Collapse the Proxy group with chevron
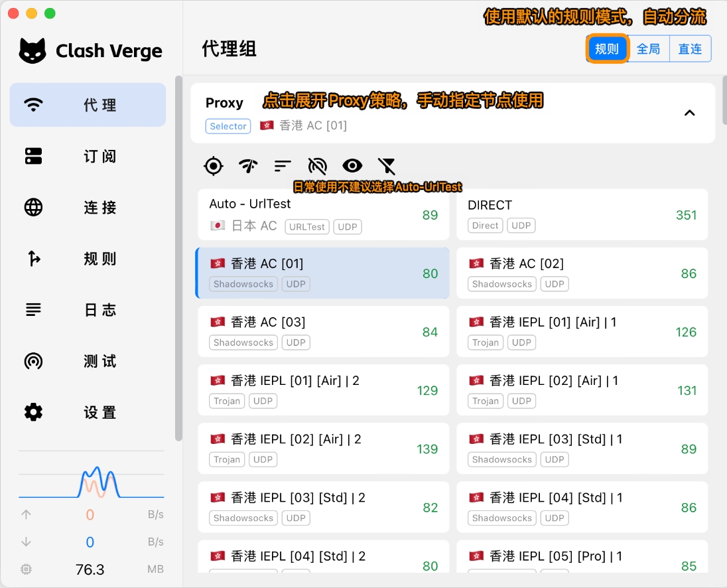Viewport: 727px width, 588px height. (x=690, y=113)
